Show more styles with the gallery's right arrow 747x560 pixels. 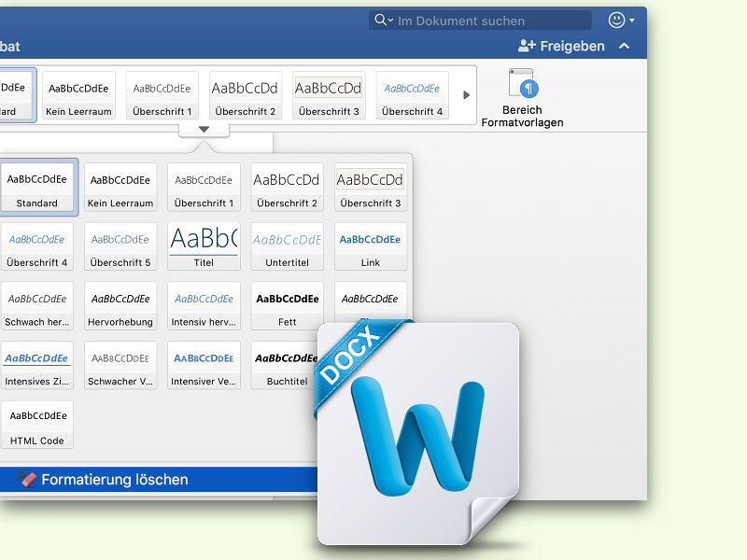466,95
